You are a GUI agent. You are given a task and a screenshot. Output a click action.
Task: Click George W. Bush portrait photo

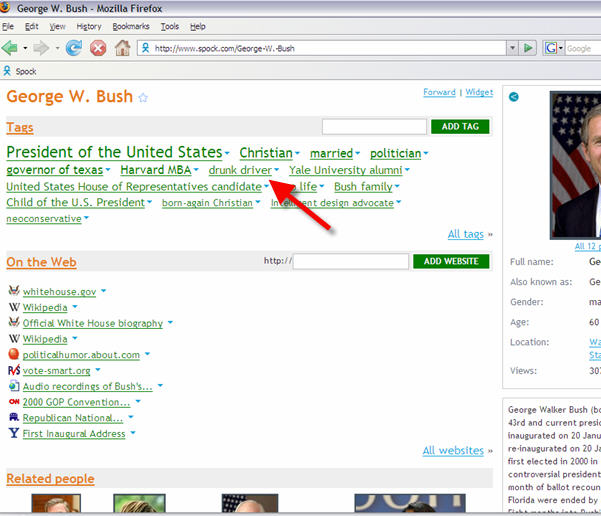pos(575,165)
